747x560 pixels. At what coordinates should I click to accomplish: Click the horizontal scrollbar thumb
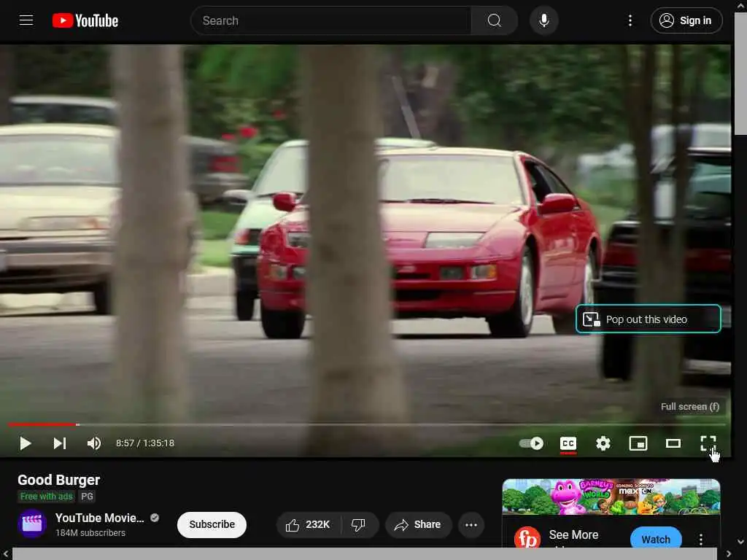(x=365, y=554)
